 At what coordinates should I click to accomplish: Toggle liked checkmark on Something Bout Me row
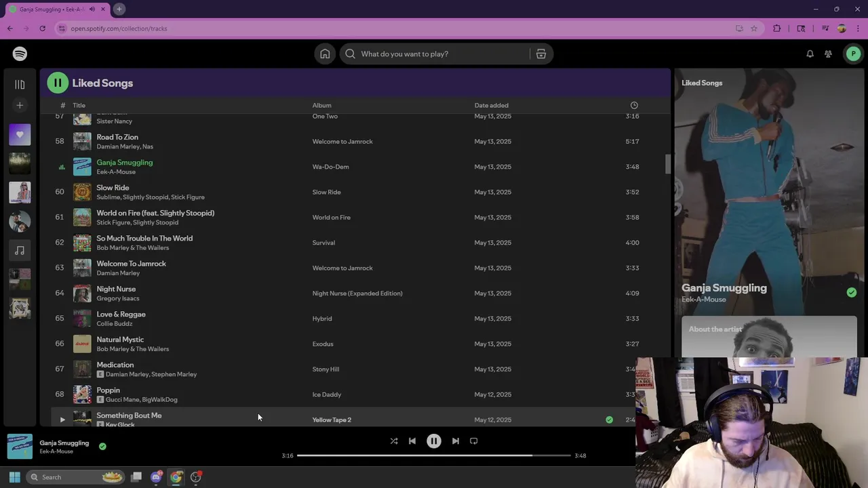(x=609, y=420)
